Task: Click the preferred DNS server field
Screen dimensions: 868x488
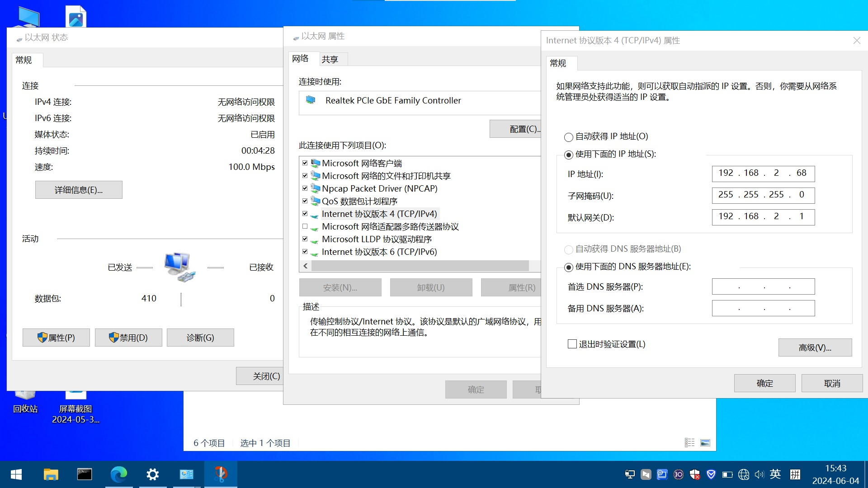Action: tap(763, 286)
